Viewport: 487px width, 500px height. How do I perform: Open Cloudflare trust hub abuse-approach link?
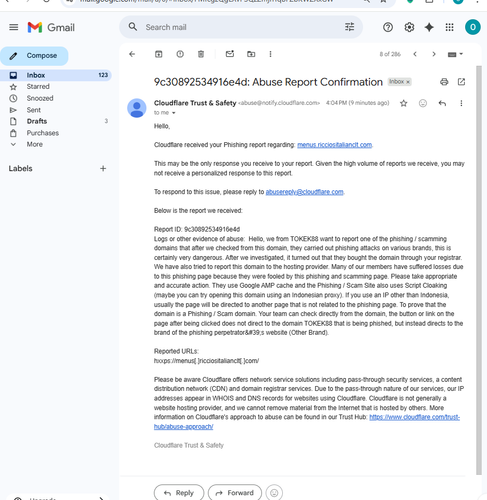point(414,417)
